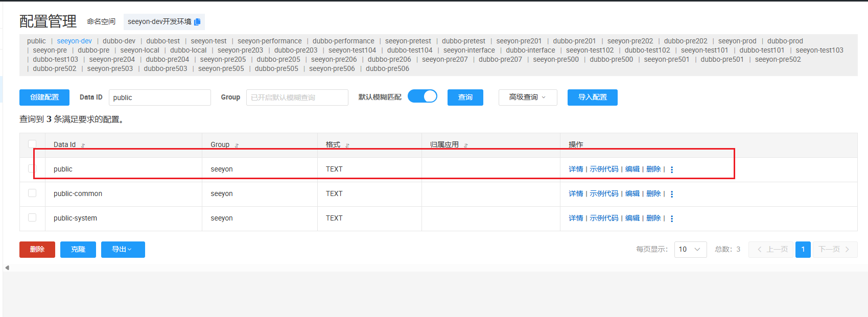Expand the 高级查询 advanced query dropdown

point(527,97)
